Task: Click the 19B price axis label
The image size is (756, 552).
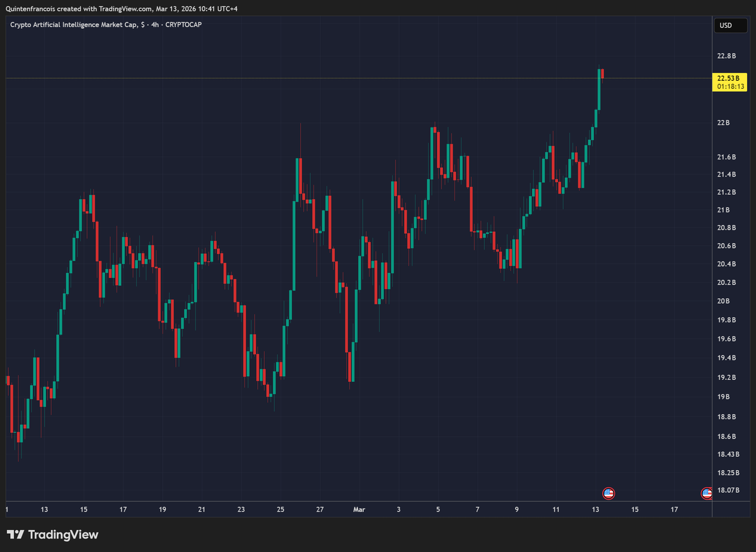Action: [x=723, y=397]
